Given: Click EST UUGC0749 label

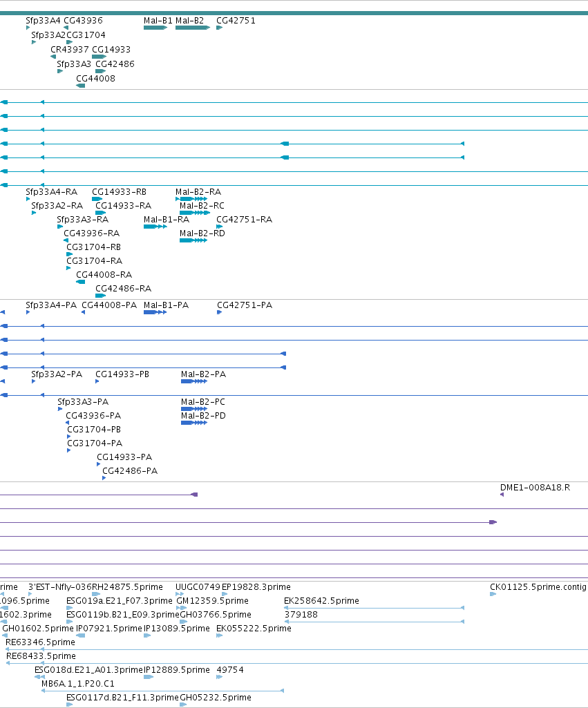Looking at the screenshot, I should pos(198,587).
